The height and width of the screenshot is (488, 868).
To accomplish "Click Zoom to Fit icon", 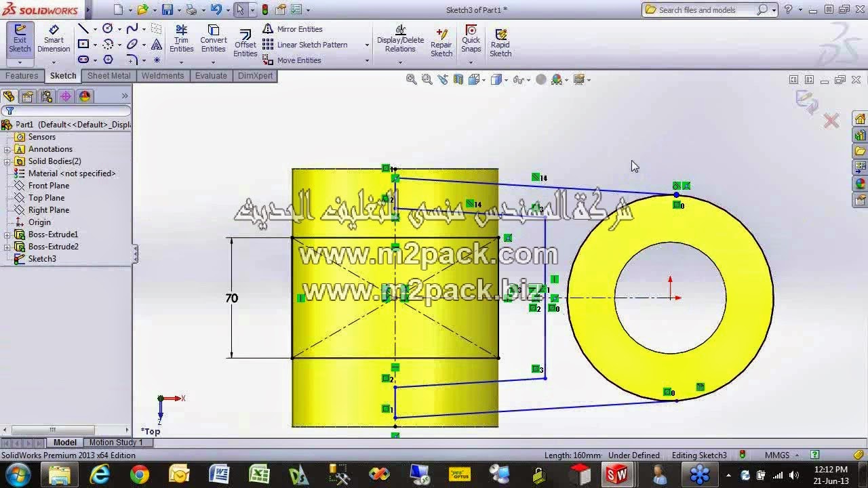I will (411, 79).
